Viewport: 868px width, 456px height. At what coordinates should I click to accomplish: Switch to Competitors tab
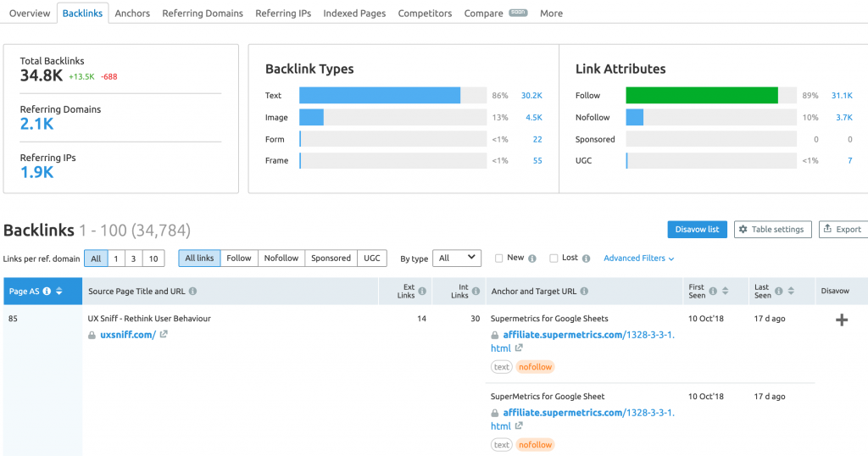(425, 14)
